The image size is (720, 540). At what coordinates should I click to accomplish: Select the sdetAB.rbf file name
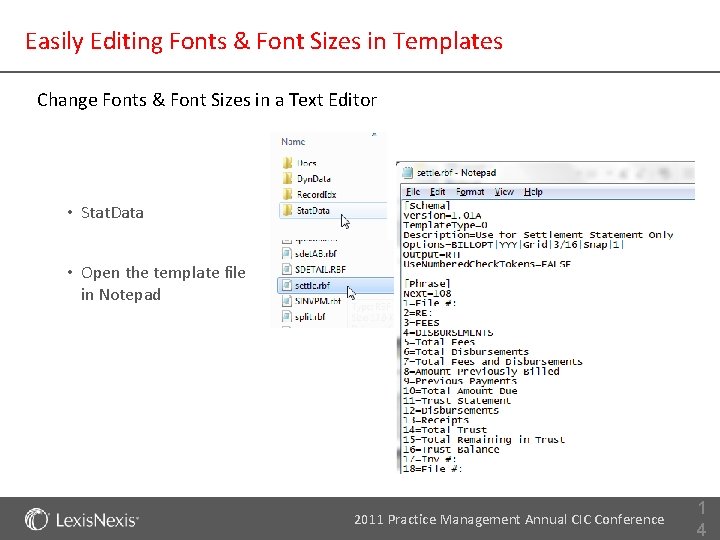coord(316,253)
